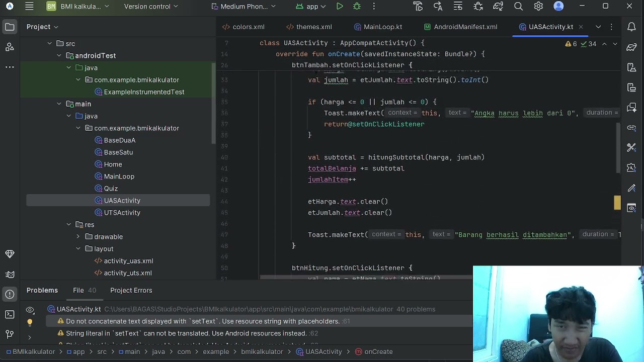Open the Home class
The image size is (644, 362).
point(108,164)
